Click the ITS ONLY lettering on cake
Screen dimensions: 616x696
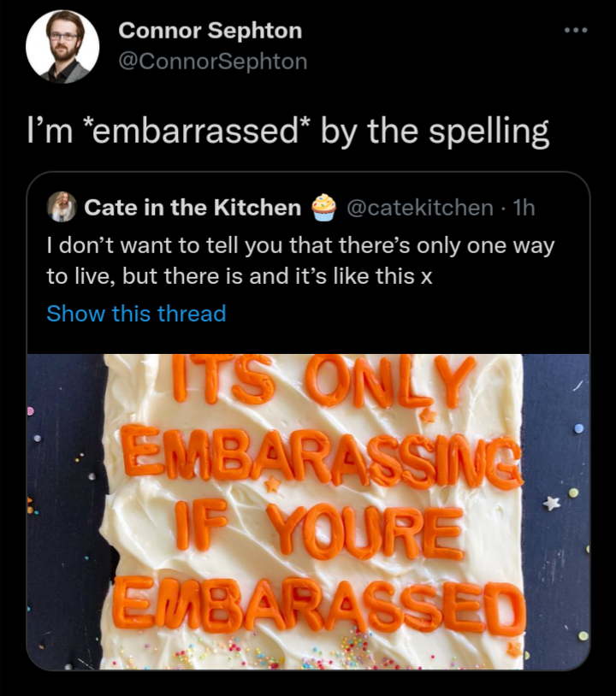tap(322, 380)
